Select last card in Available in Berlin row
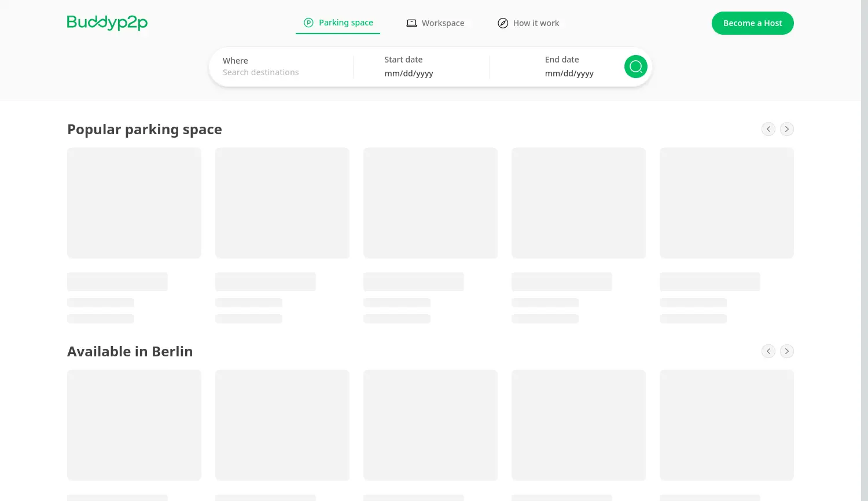This screenshot has height=501, width=868. (x=726, y=425)
